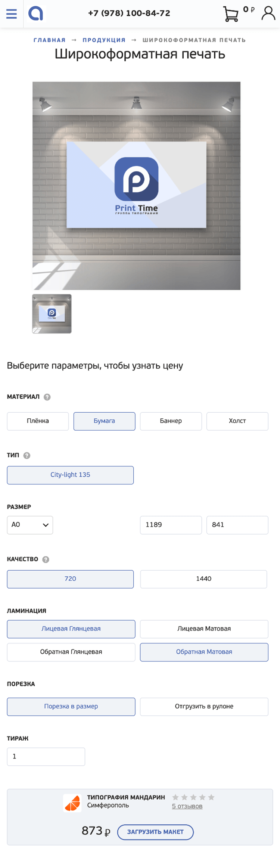Open the hamburger menu
The width and height of the screenshot is (280, 868).
pyautogui.click(x=12, y=14)
